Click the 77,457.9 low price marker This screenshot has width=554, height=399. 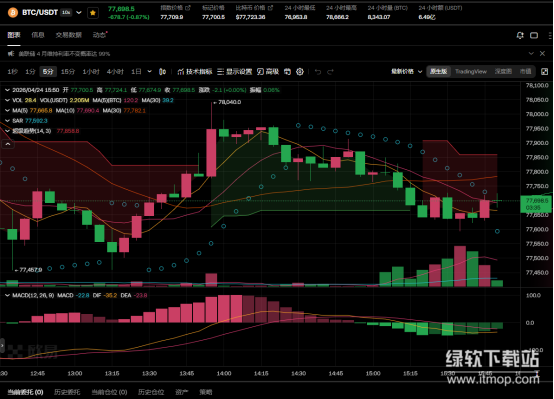coord(28,270)
